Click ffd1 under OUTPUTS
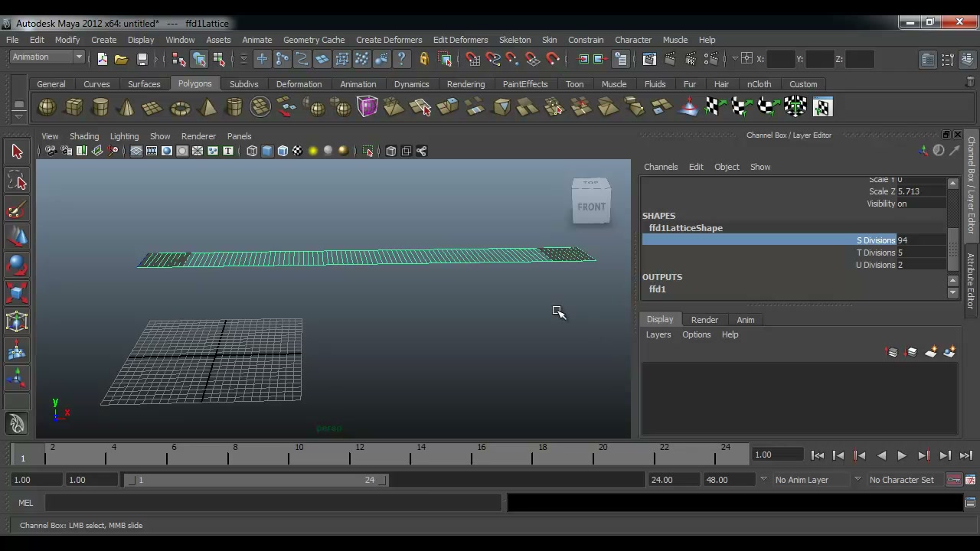Screen dimensions: 980x551 [x=658, y=289]
